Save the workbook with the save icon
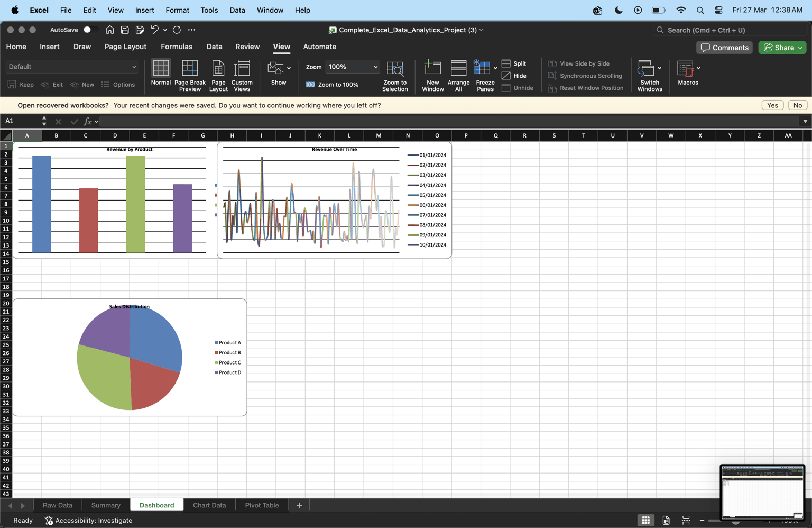812x528 pixels. point(125,30)
